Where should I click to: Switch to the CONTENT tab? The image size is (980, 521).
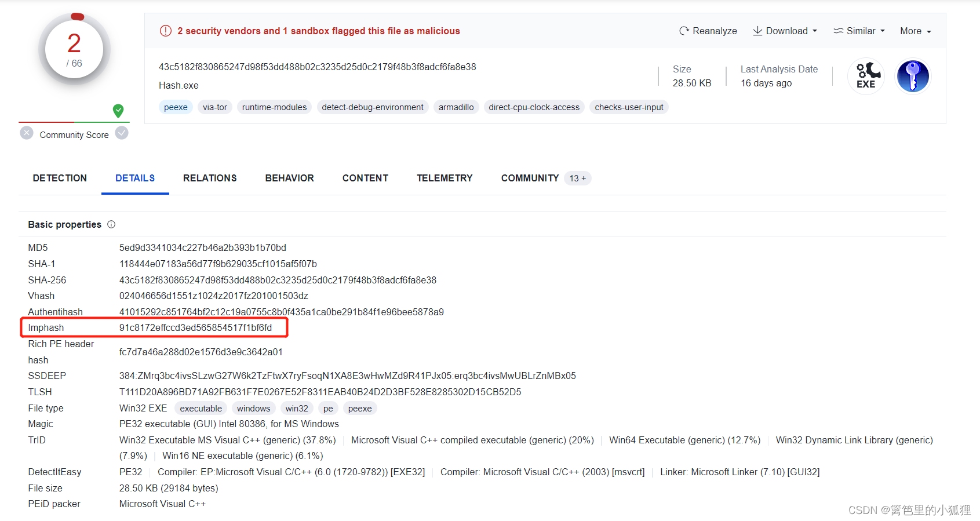click(x=365, y=178)
